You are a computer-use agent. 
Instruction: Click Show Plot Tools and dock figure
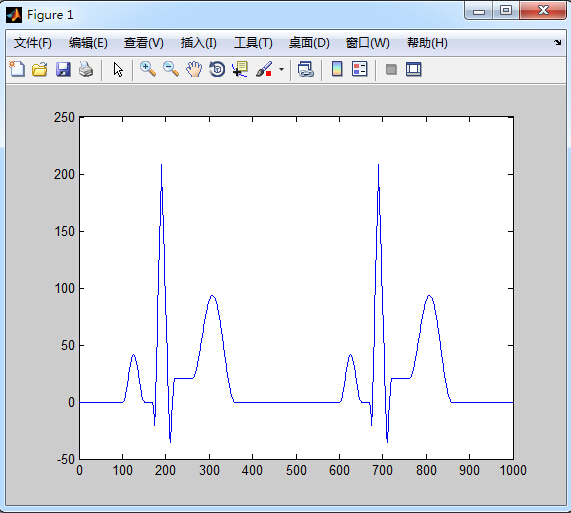[x=414, y=69]
